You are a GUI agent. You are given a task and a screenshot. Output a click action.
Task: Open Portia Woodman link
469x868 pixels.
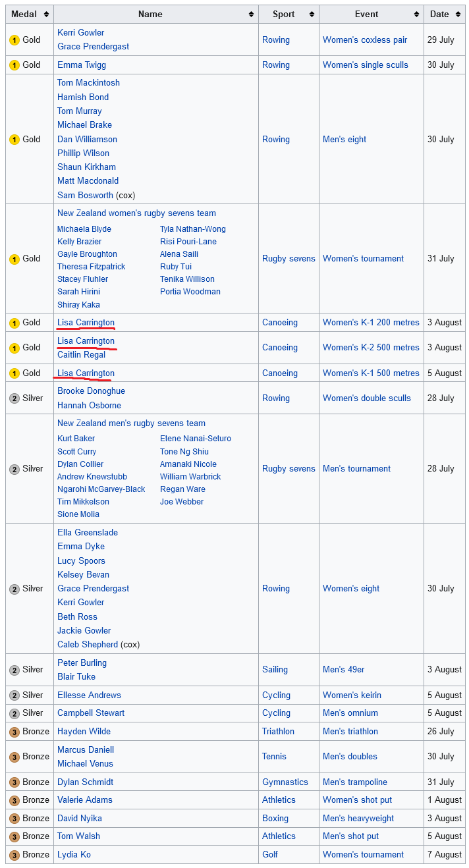[x=190, y=291]
